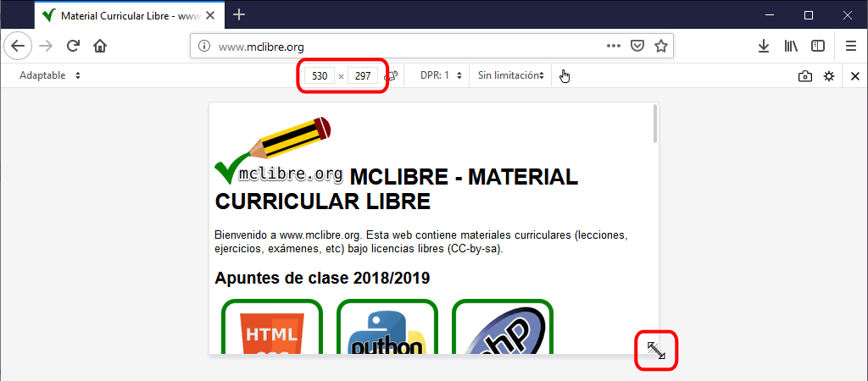This screenshot has height=381, width=868.
Task: Open the library bookmarks and history
Action: coord(791,47)
